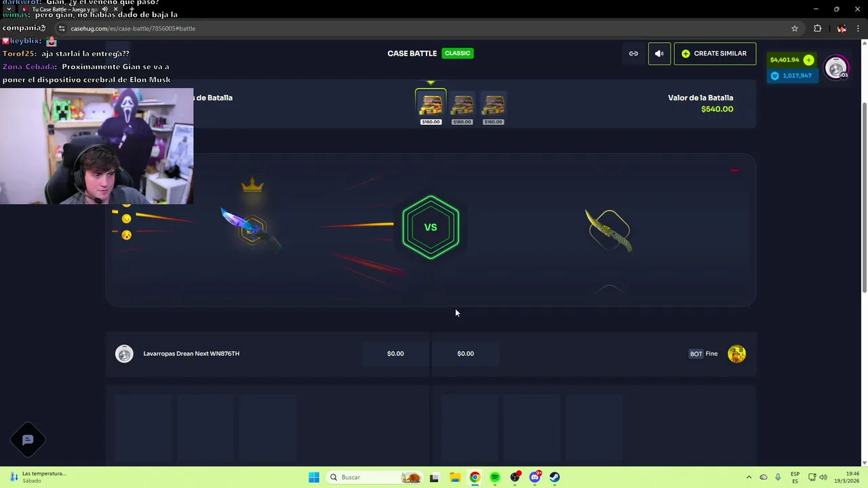
Task: Click the $4,401.94 wallet balance
Action: pyautogui.click(x=785, y=60)
